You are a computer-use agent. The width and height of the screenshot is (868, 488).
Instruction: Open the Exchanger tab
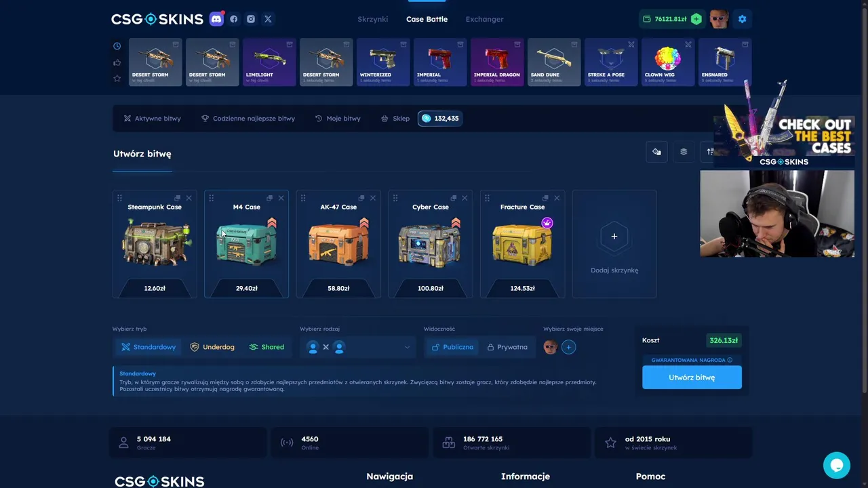(484, 19)
